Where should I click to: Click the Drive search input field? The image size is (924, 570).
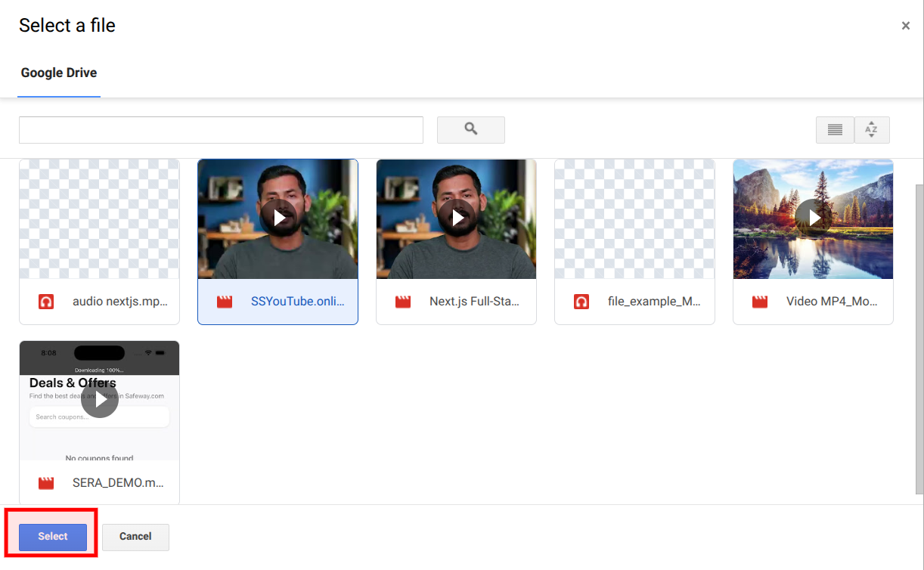tap(221, 130)
